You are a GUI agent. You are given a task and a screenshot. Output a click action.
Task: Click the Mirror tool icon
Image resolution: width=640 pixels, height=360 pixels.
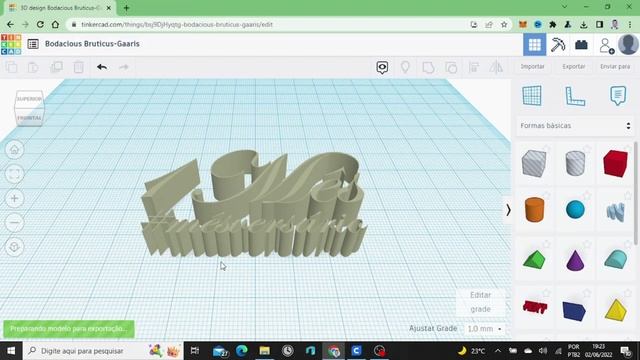[496, 67]
